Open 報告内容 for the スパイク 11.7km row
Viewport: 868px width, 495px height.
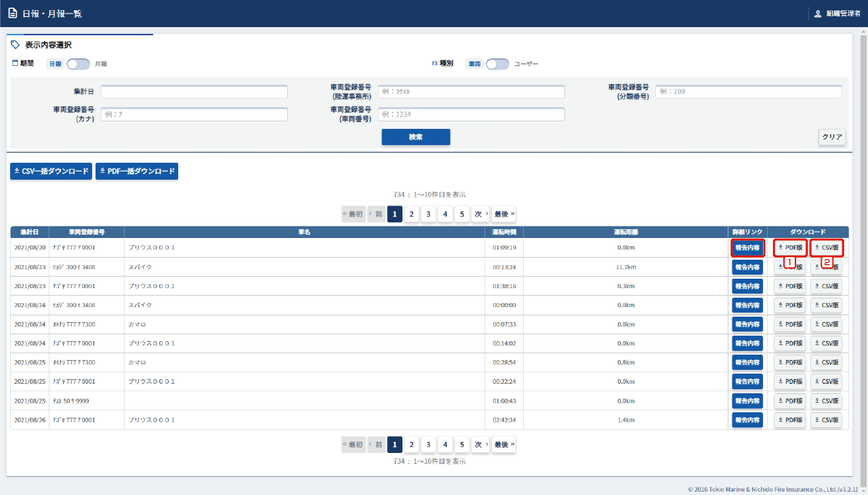[x=748, y=267]
